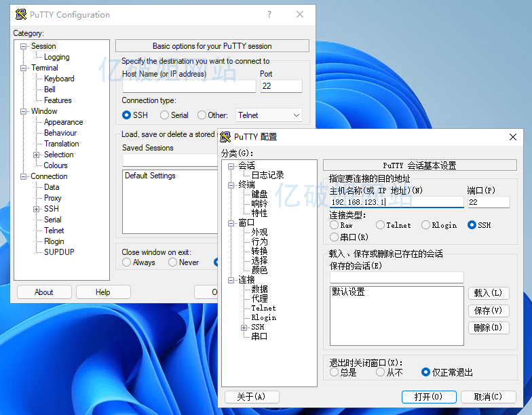Viewport: 532px width, 415px height.
Task: Expand the Selection tree node
Action: coord(37,155)
